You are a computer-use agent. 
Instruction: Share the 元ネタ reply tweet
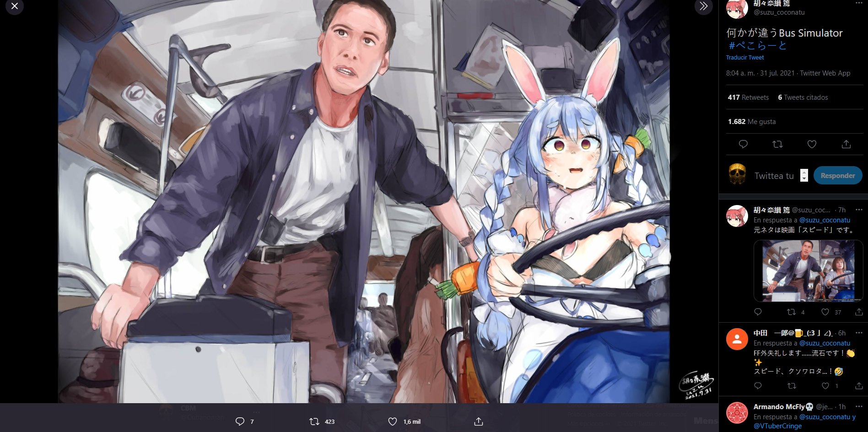click(859, 312)
